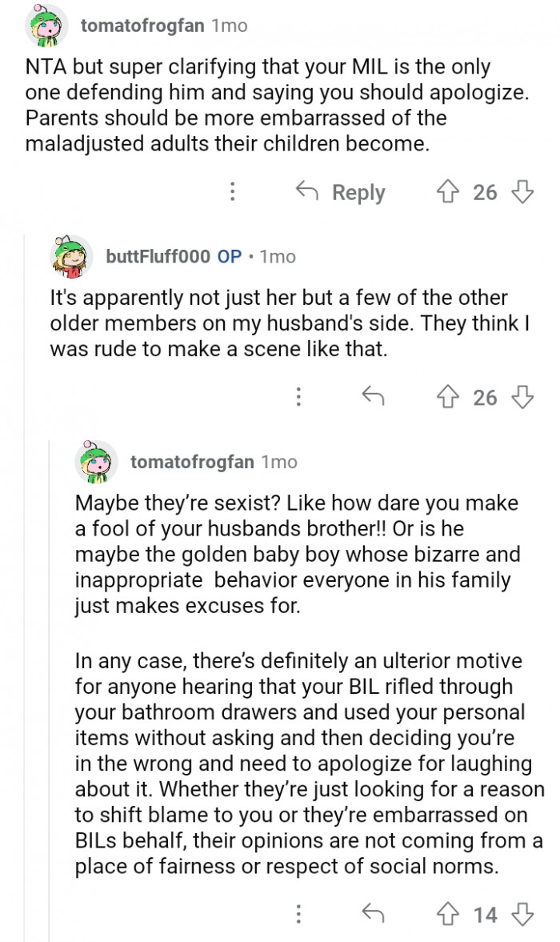This screenshot has height=942, width=560.
Task: Open buttFluff000's profile via username
Action: click(158, 256)
